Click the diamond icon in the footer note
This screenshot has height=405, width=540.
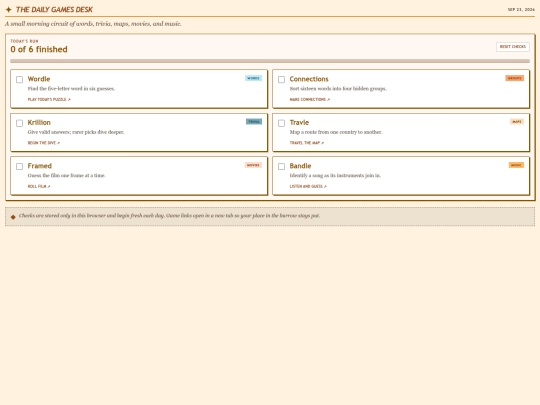tap(13, 217)
